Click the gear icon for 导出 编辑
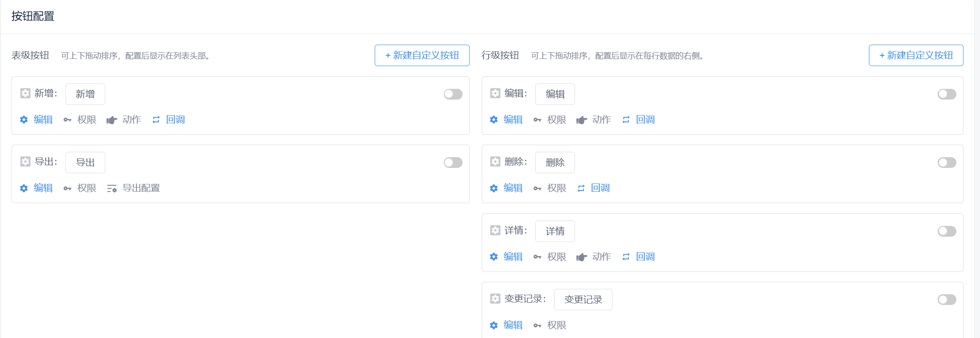 (24, 188)
